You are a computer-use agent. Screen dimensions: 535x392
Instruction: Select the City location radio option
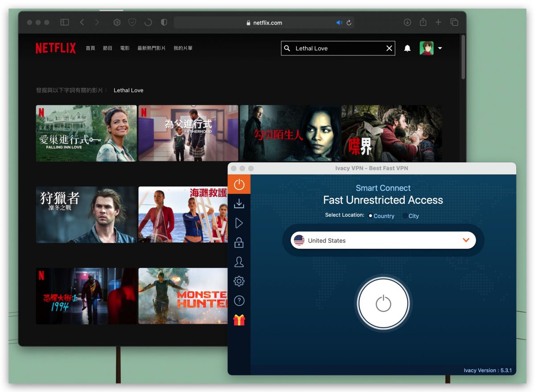click(x=411, y=216)
